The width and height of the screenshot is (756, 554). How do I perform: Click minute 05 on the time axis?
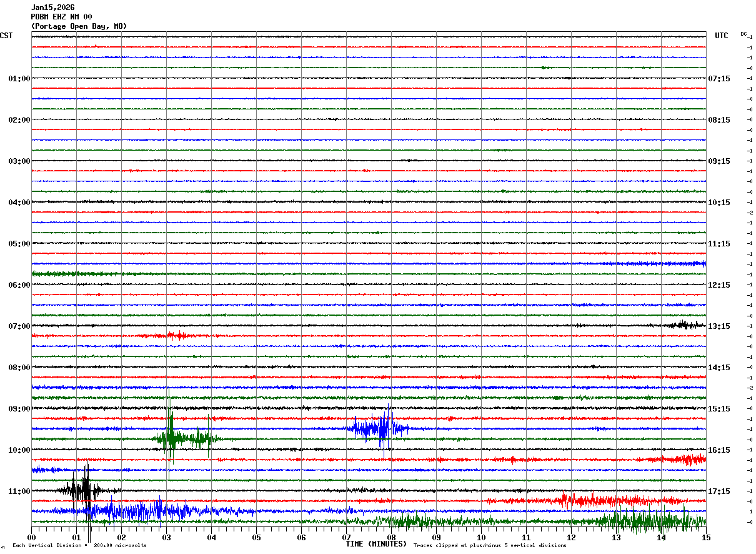pyautogui.click(x=256, y=537)
